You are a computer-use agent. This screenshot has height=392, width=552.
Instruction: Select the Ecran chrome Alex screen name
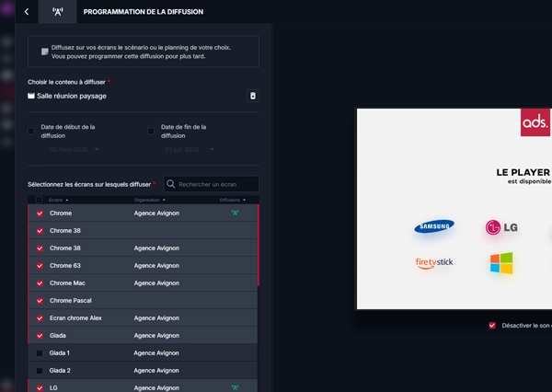(75, 318)
